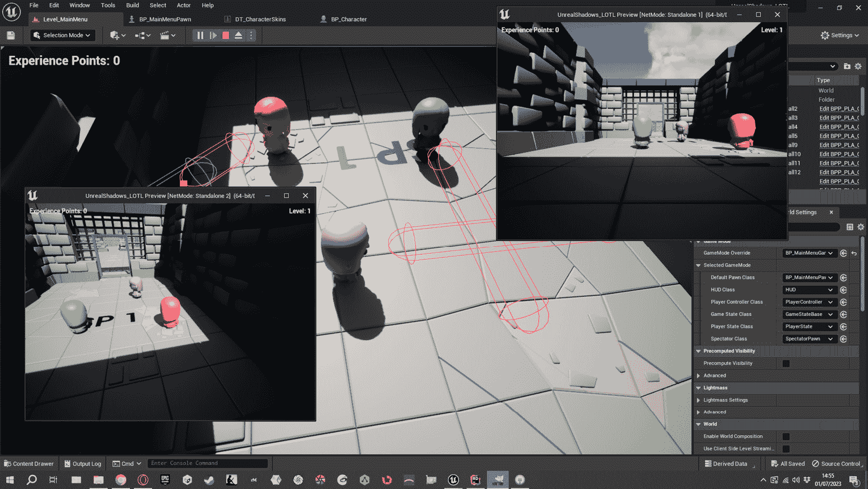This screenshot has width=868, height=489.
Task: Expand the Lightmass Settings row
Action: (x=699, y=400)
